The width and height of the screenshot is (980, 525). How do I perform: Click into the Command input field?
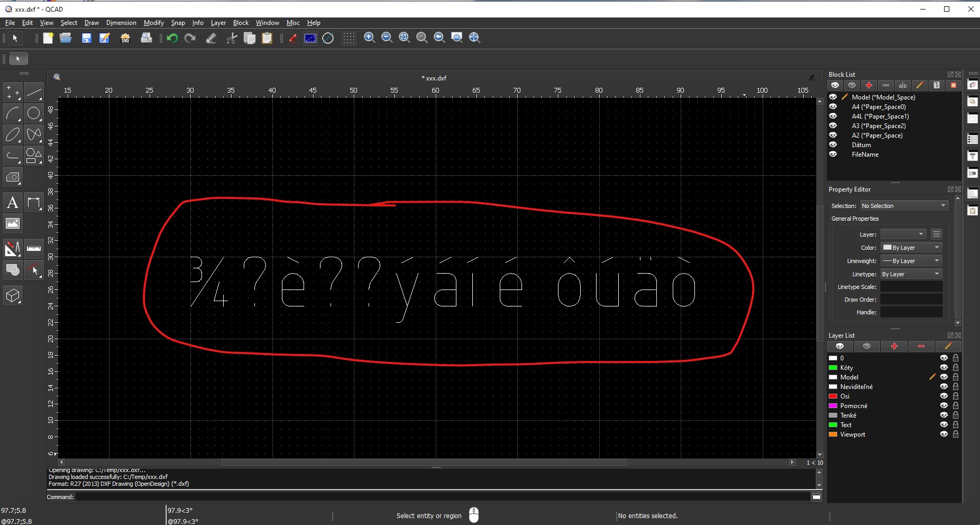pyautogui.click(x=442, y=497)
